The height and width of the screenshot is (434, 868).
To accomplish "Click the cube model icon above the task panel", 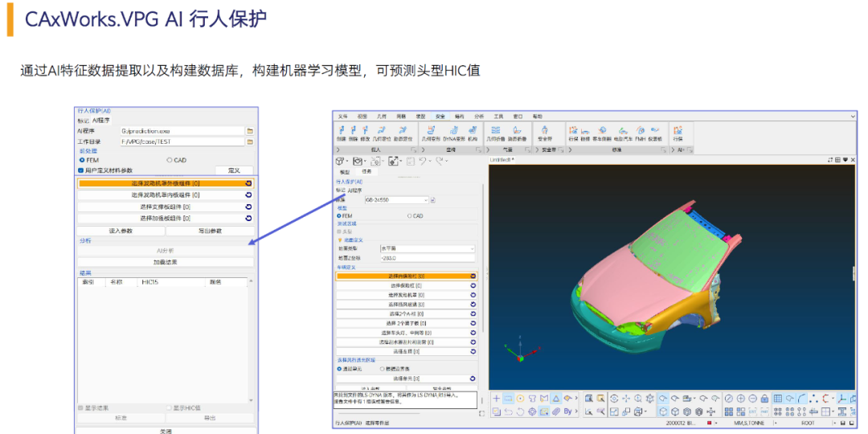I will (340, 161).
